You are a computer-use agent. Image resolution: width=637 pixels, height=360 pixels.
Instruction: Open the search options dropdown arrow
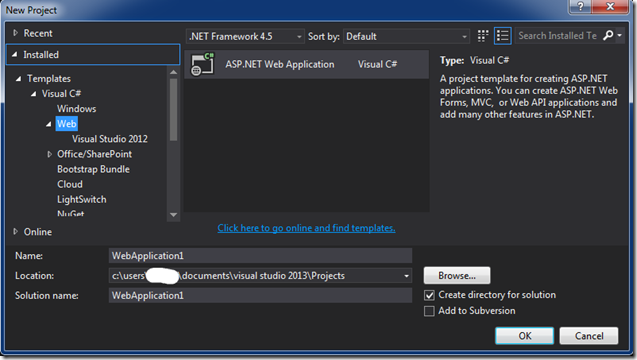tap(620, 36)
